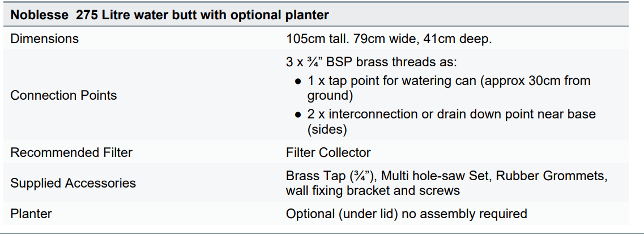Click the Noblesse 275 Litre table heading
Viewport: 644px width, 234px height.
coord(170,15)
